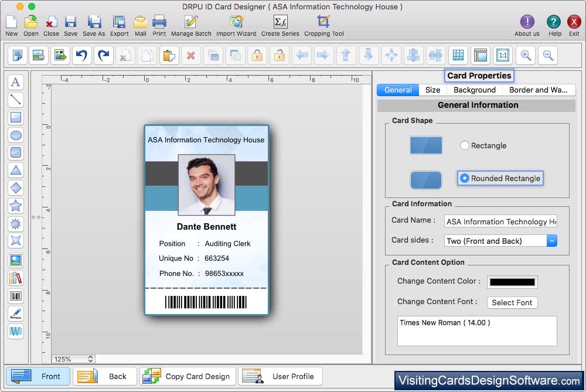Click the red Delete X icon

coord(190,55)
